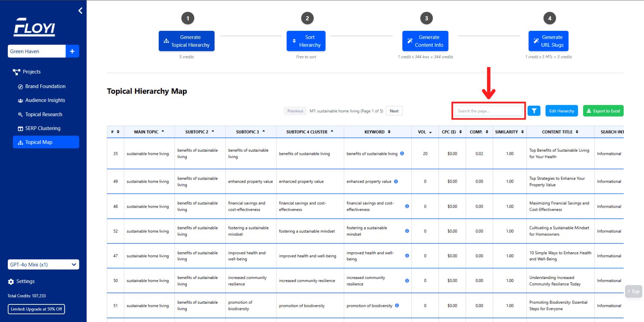Select the Topical Map menu item
Screen dimensions: 644x322
point(46,142)
